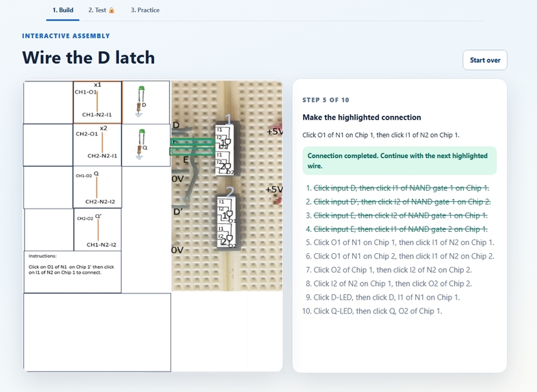Click NAND gate 2 symbol on Chip 2
This screenshot has height=392, width=537.
229,238
